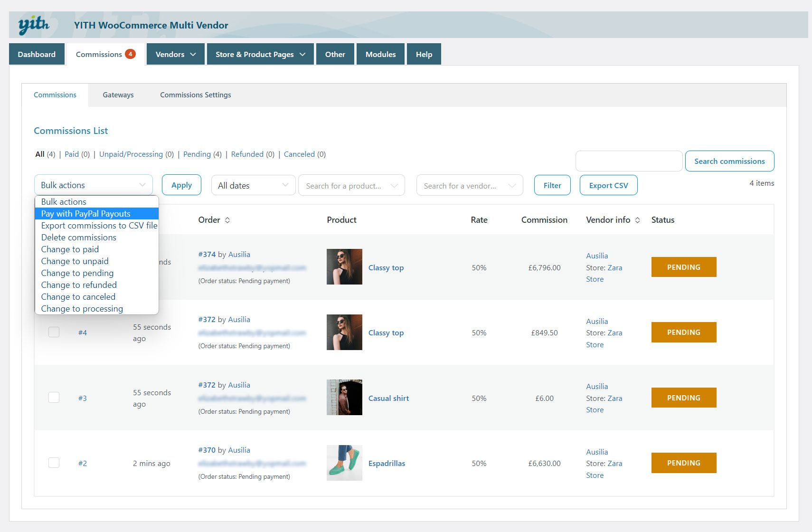Open the Search for a vendor dropdown
The image size is (812, 532).
(x=469, y=186)
